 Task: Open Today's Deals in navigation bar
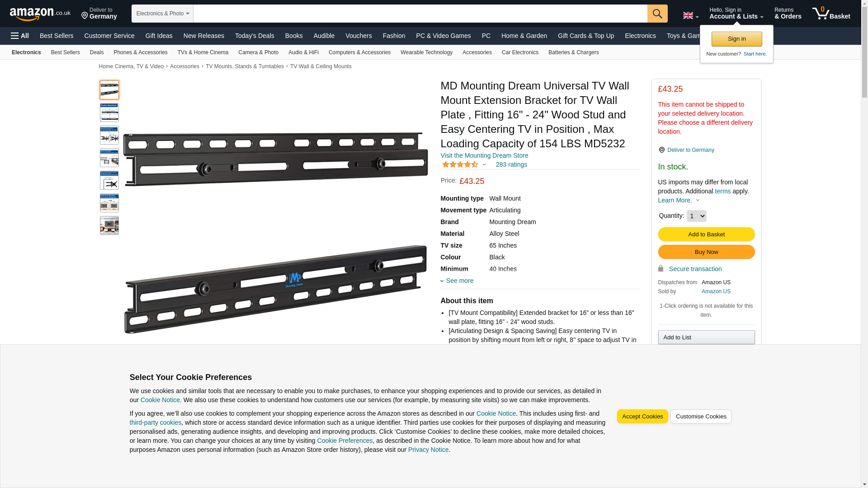pos(255,36)
